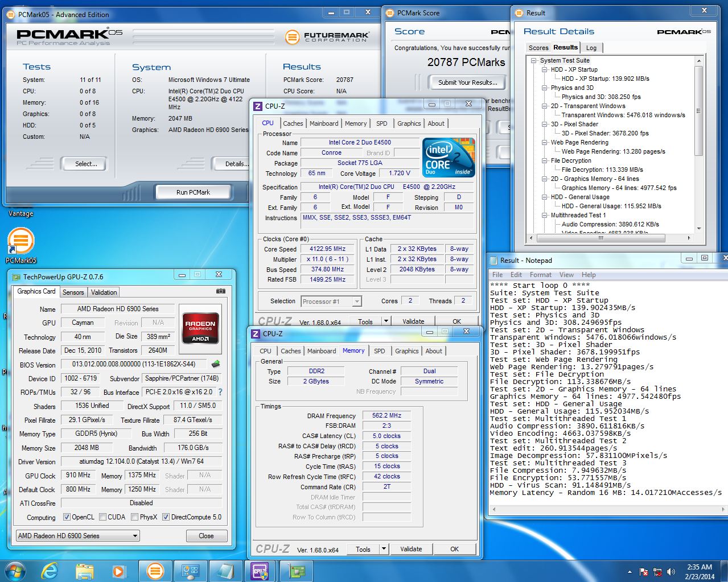Toggle DirectCompute 5.0 checkbox
This screenshot has height=582, width=728.
click(166, 517)
